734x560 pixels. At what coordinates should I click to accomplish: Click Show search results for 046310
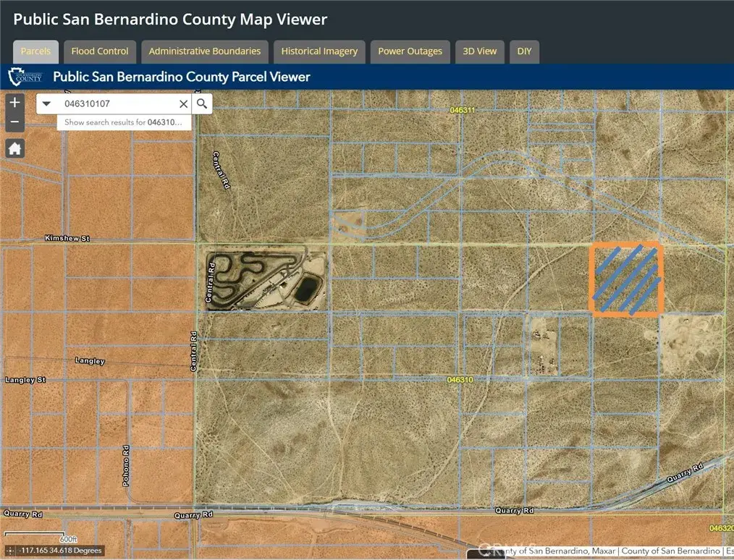(x=123, y=122)
